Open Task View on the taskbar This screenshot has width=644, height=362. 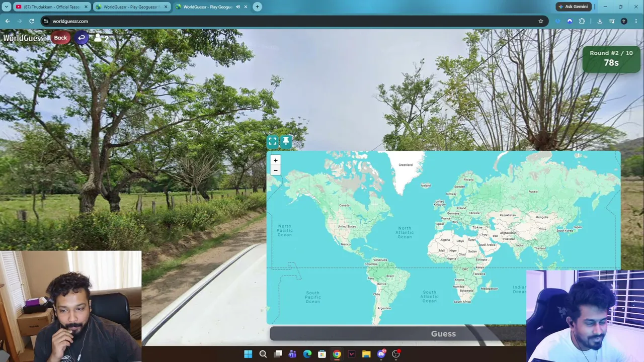[x=278, y=354]
